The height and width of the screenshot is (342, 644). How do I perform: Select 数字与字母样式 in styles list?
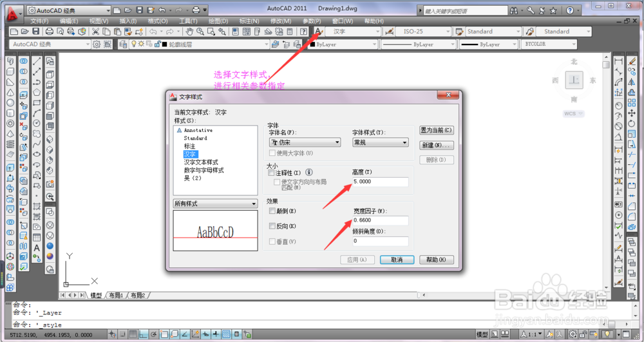204,170
